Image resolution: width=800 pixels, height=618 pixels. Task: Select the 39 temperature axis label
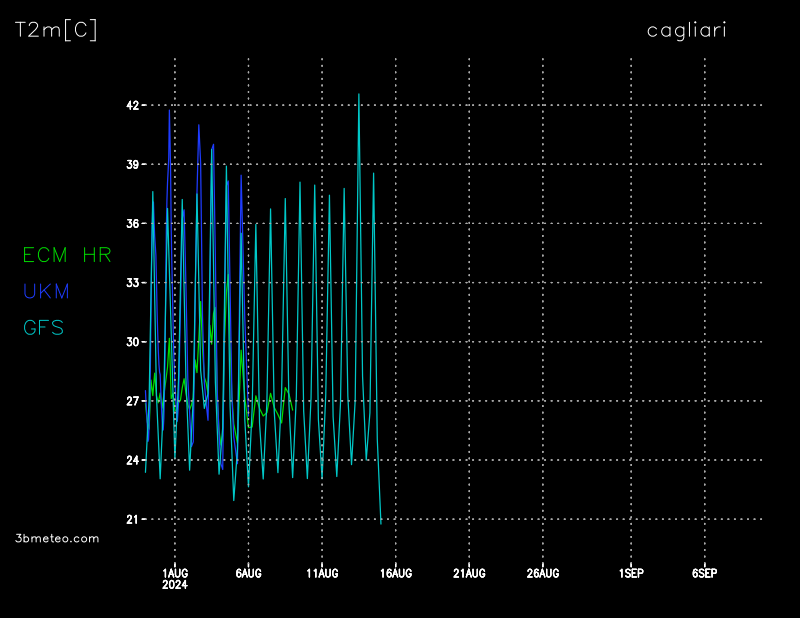pyautogui.click(x=132, y=164)
